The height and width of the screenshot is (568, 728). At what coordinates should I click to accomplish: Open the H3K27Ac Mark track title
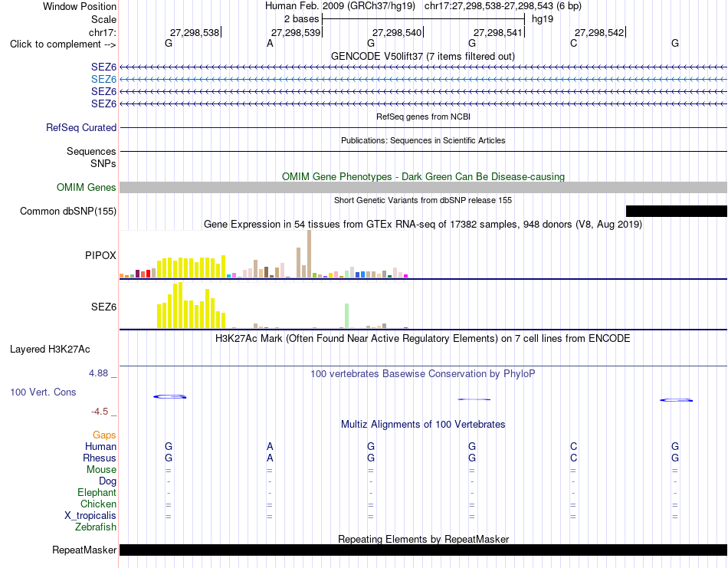click(423, 338)
